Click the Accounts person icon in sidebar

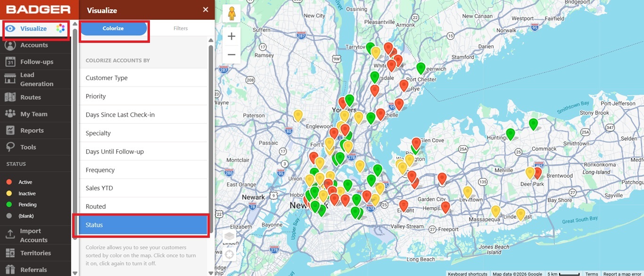point(10,45)
